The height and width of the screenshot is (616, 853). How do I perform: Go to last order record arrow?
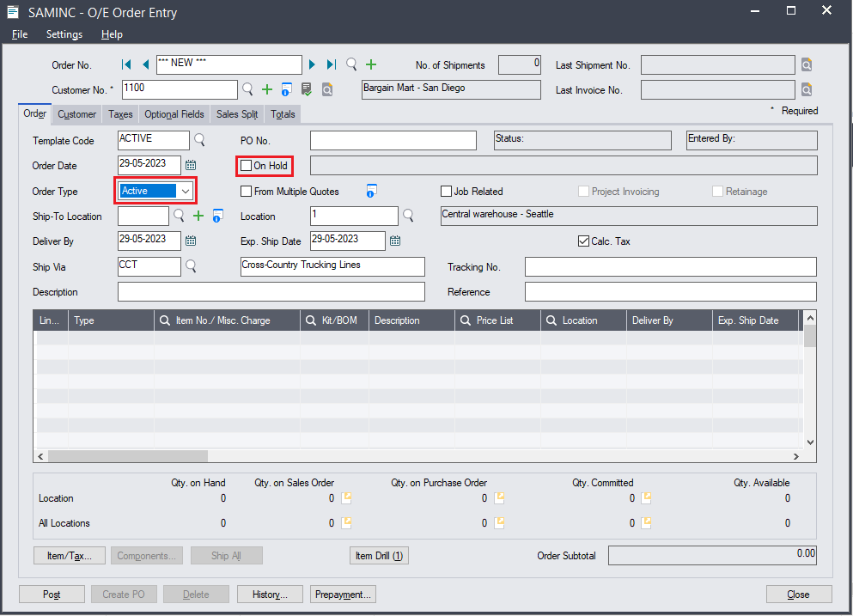pos(332,64)
